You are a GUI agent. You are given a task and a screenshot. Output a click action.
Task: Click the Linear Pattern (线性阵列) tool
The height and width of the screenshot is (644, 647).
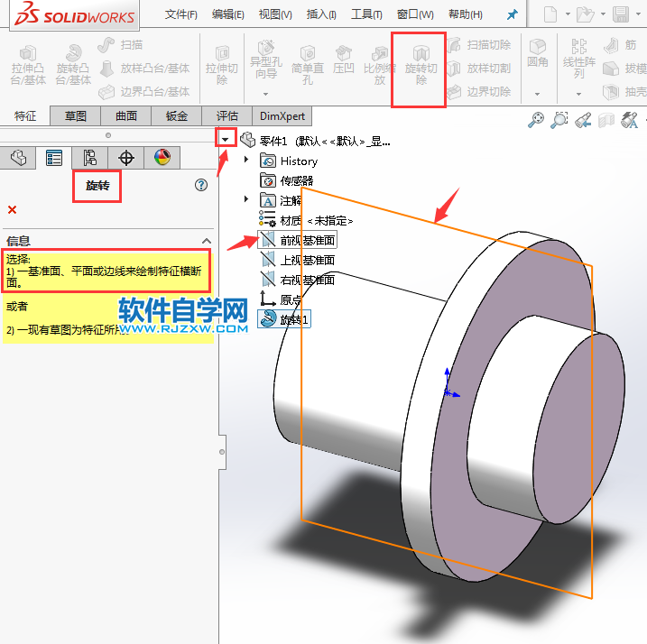tap(579, 59)
